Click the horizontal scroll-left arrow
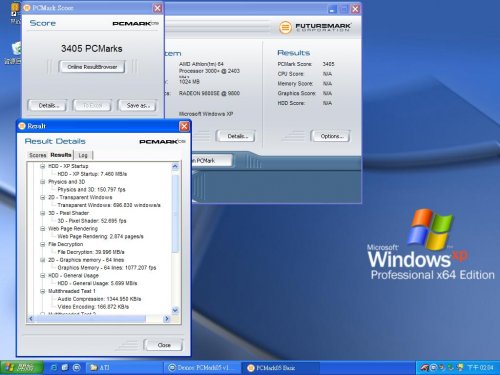The image size is (500, 375). [31, 319]
